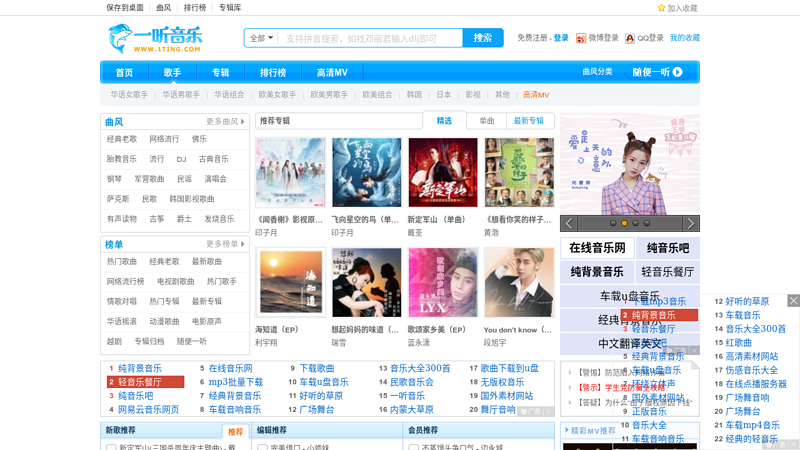Close the floating side ad panel
Image resolution: width=800 pixels, height=450 pixels.
point(793,301)
